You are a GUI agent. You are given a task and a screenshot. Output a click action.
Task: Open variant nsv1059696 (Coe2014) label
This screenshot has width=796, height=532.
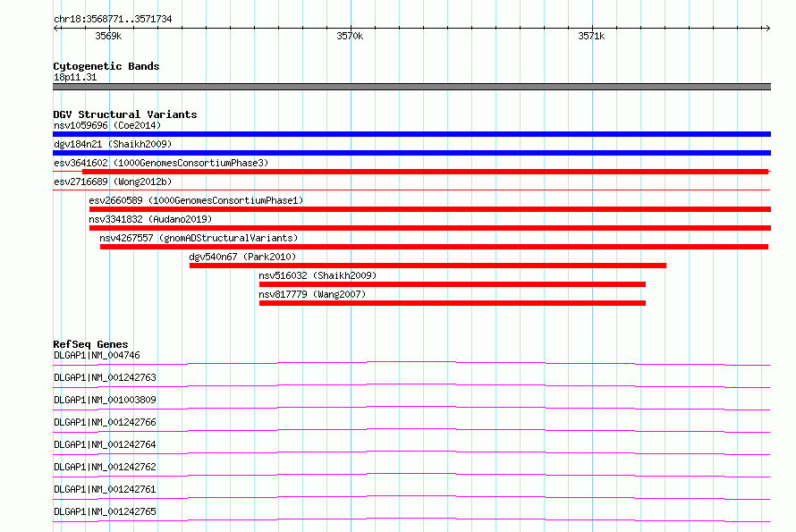click(107, 125)
